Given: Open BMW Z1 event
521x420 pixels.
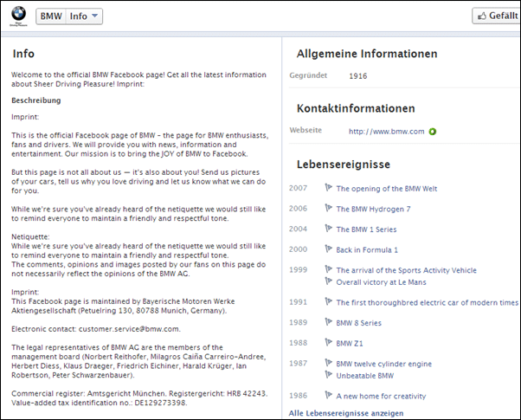Looking at the screenshot, I should (x=350, y=343).
